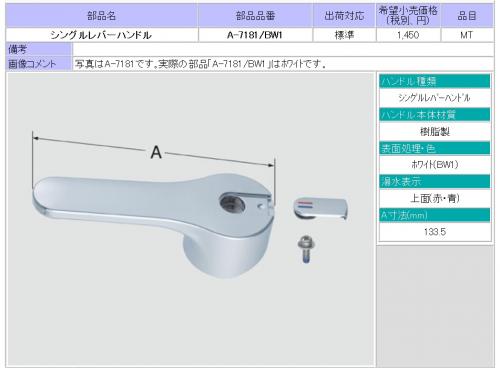The width and height of the screenshot is (500, 368).
Task: Click the 希望小売価格 header cell
Action: (408, 16)
